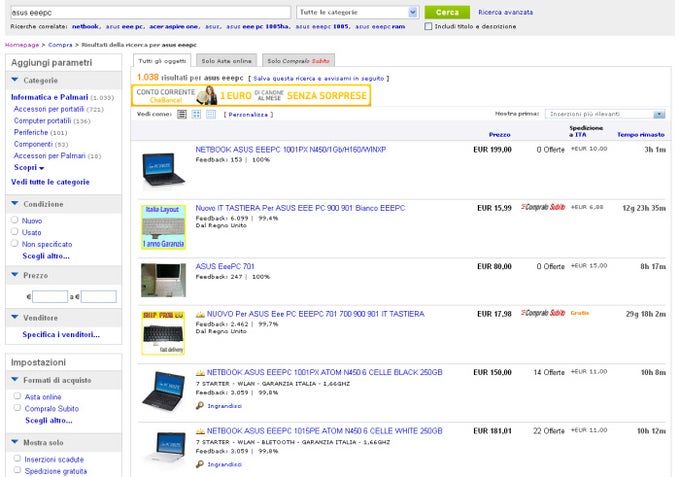Collapse the Condizione section
This screenshot has width=680, height=477.
tap(15, 203)
